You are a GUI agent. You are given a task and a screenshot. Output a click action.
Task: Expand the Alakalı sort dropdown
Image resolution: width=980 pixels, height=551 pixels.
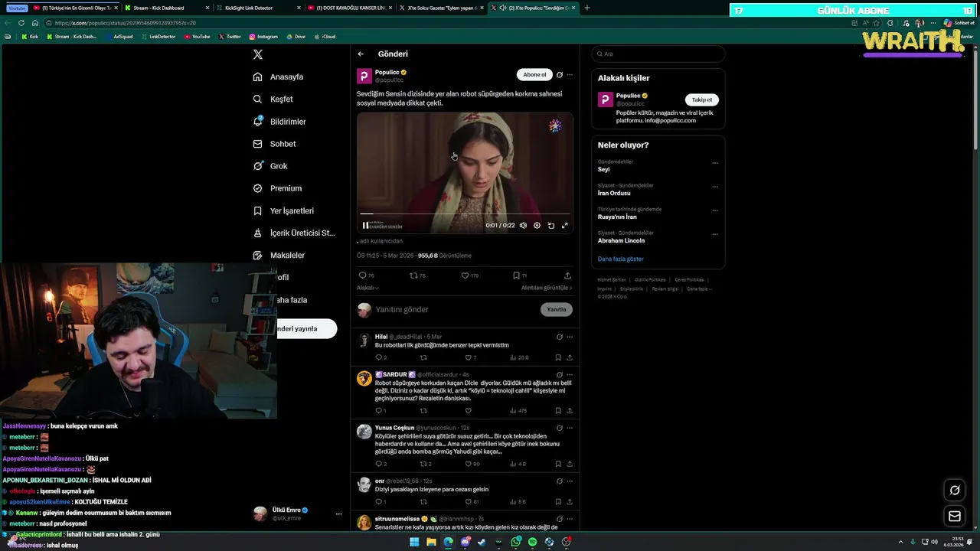[367, 288]
